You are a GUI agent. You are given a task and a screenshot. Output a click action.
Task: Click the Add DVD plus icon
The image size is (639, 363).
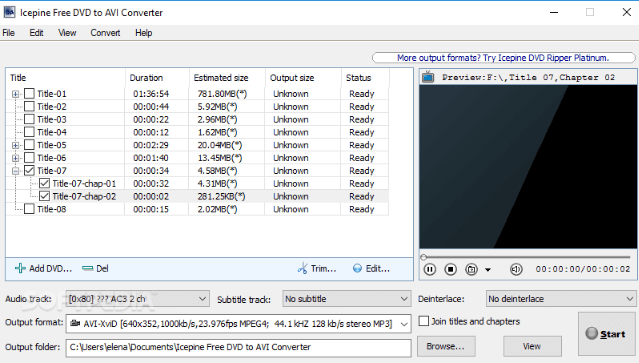pyautogui.click(x=20, y=268)
